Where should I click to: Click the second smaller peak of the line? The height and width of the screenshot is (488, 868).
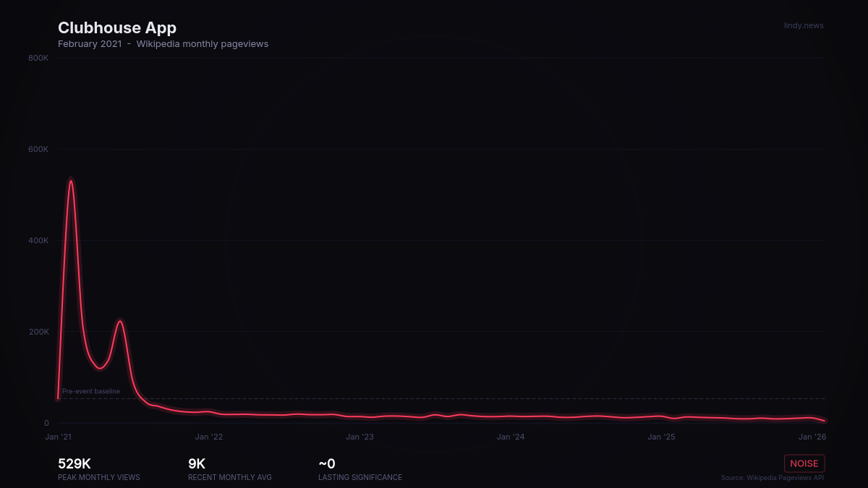(x=121, y=321)
